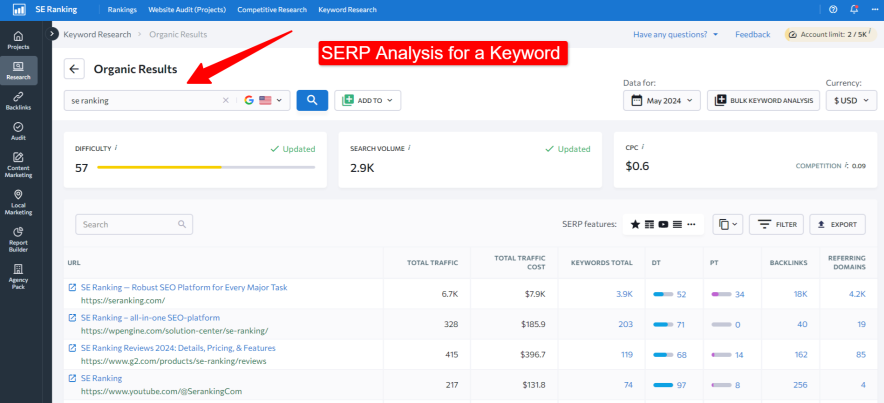Screen dimensions: 884x403
Task: Open the Projects sidebar section
Action: click(x=19, y=40)
